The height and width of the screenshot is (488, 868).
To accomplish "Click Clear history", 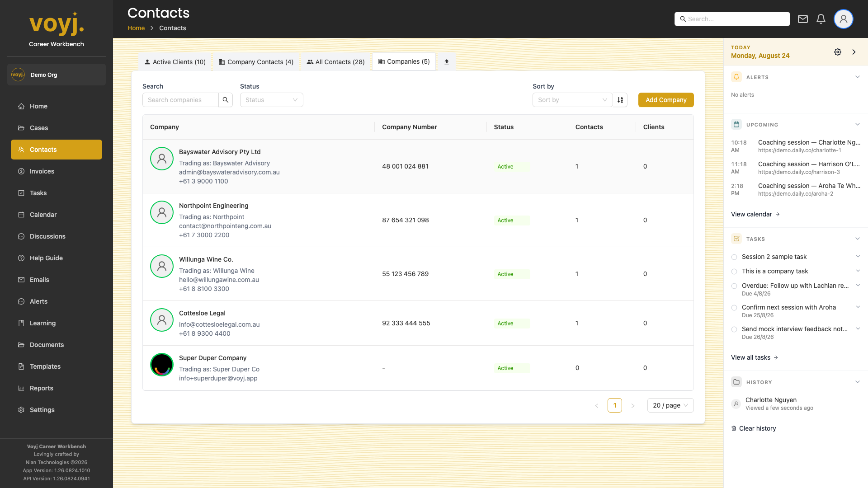I will tap(754, 428).
